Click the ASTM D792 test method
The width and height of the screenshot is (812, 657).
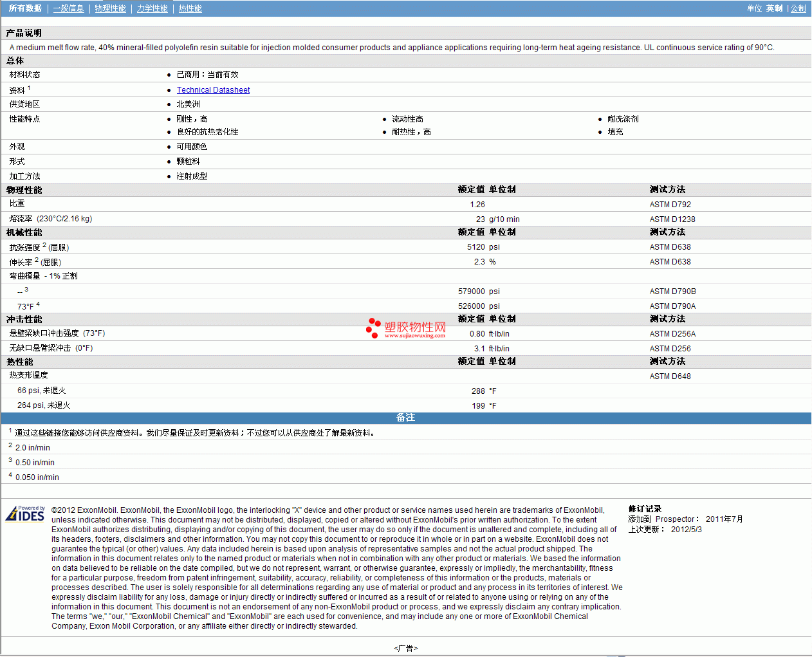tap(670, 205)
